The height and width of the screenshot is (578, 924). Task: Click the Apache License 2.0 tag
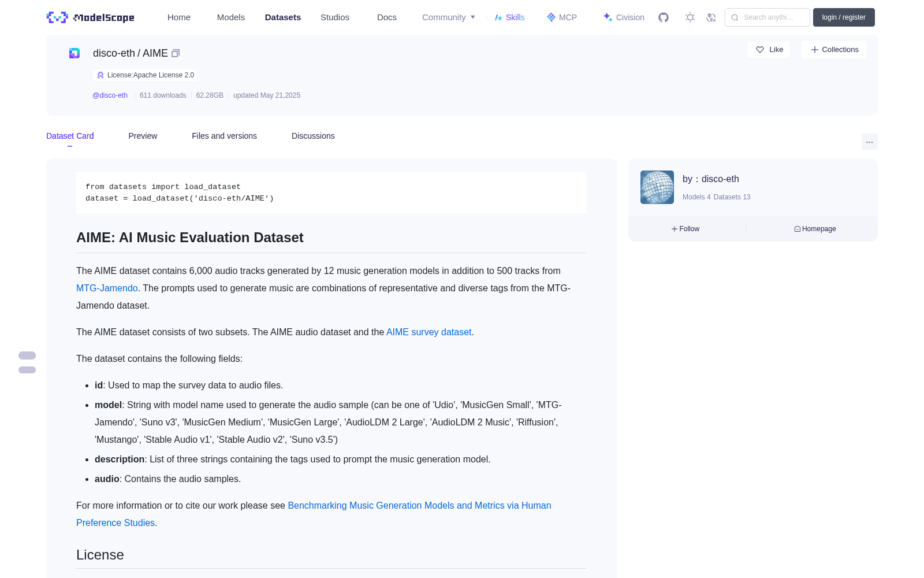(x=145, y=75)
